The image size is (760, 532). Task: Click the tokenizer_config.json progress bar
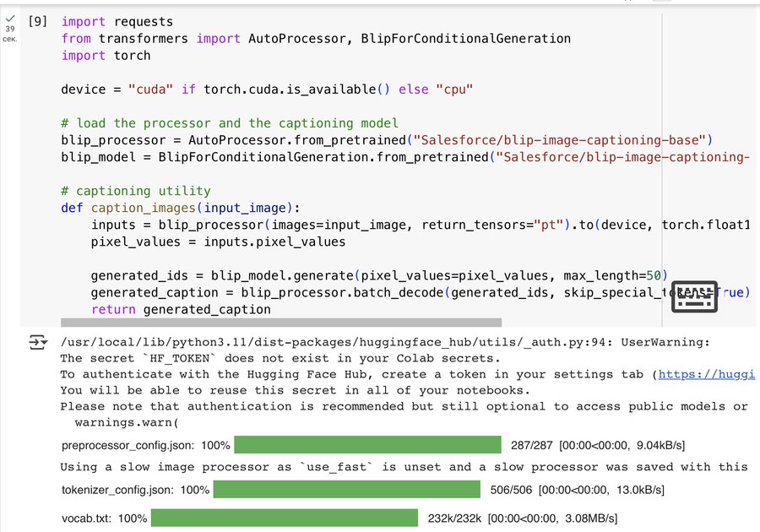pos(346,490)
